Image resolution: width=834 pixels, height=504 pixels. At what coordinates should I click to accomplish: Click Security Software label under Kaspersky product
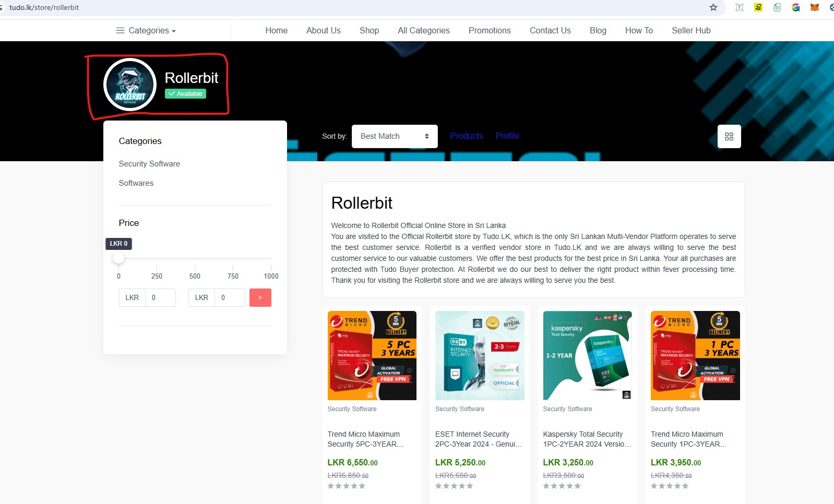568,409
